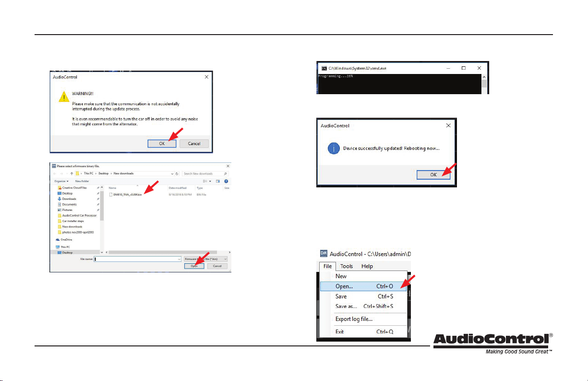The width and height of the screenshot is (588, 381).
Task: Click the 'Search New downloads' box
Action: pyautogui.click(x=205, y=173)
